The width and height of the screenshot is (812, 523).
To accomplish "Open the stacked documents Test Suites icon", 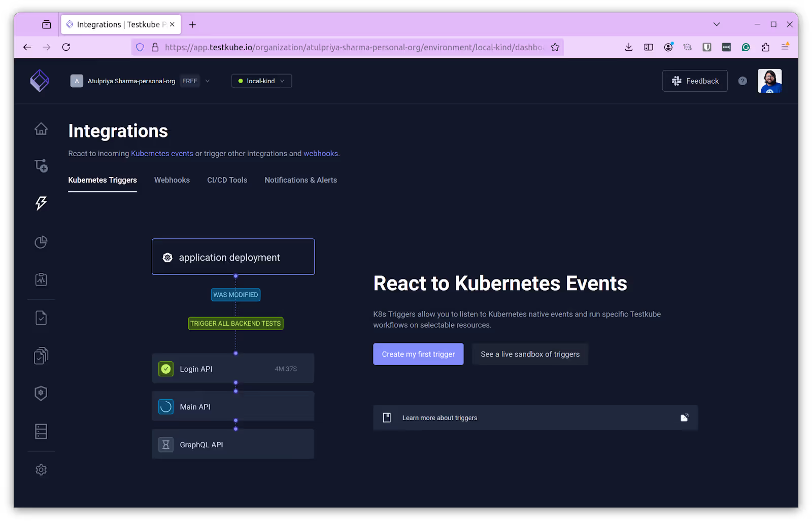I will [41, 356].
